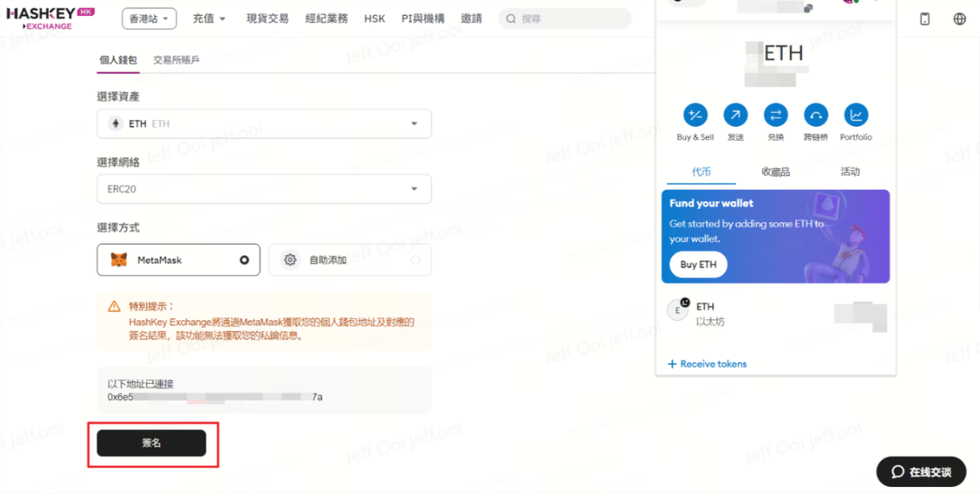Click the connected address 0x6e5 text
The image size is (980, 501).
point(215,397)
